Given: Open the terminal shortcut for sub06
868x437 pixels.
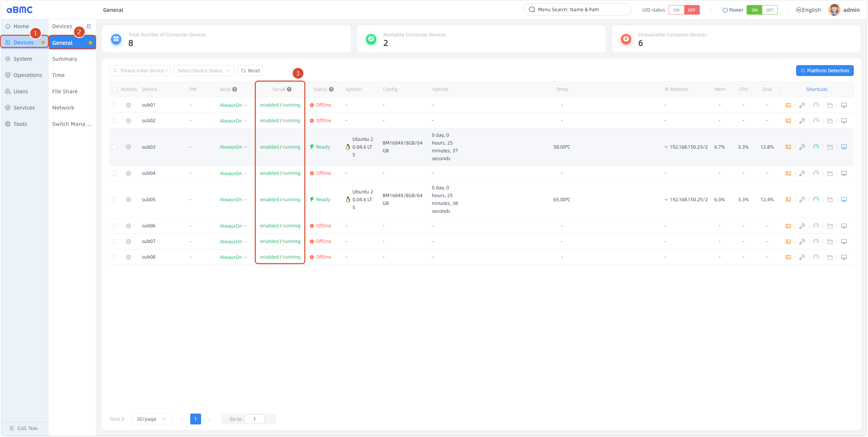Looking at the screenshot, I should tap(788, 226).
